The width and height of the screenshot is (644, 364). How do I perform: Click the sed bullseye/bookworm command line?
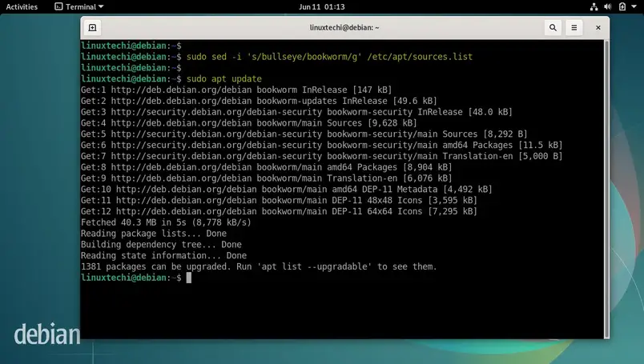tap(276, 57)
